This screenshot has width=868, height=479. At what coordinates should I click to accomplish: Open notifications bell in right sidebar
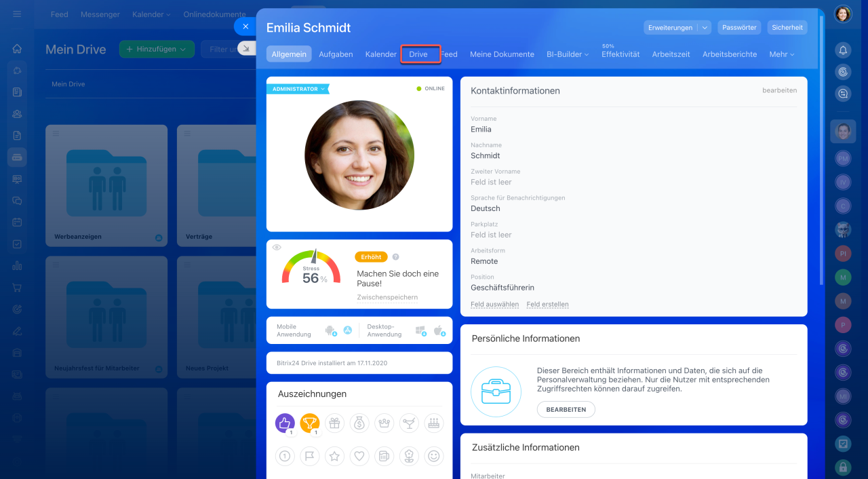[x=843, y=50]
